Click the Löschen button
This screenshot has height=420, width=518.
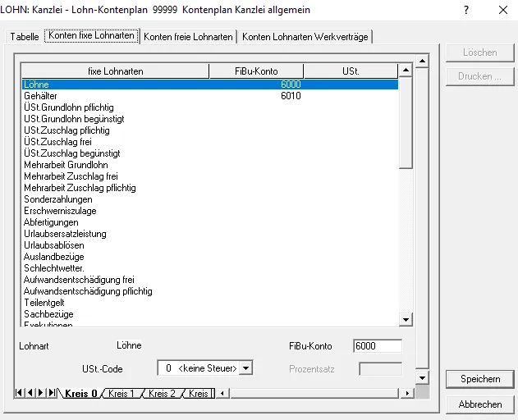[480, 52]
